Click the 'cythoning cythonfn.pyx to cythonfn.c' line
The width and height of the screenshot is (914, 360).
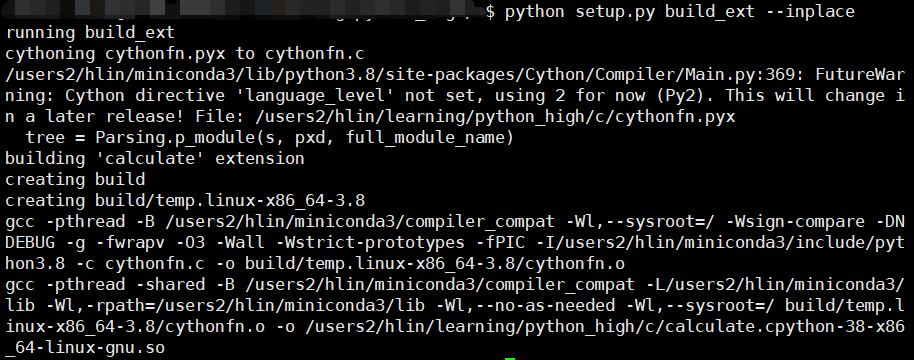(x=185, y=54)
